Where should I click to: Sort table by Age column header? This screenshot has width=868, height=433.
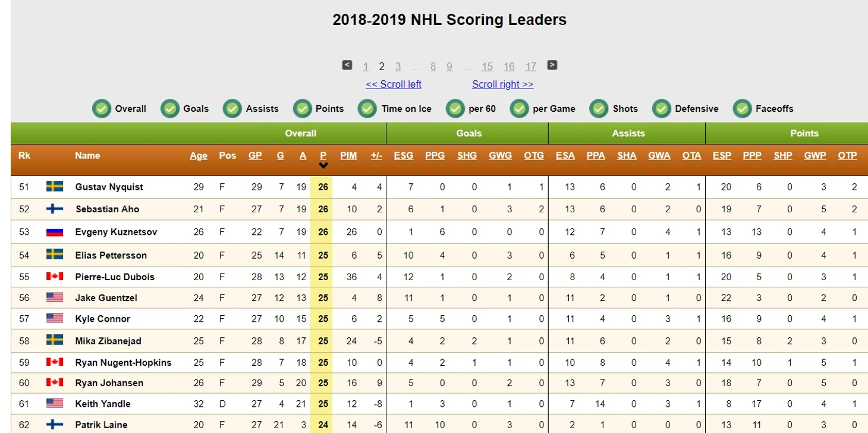tap(199, 156)
